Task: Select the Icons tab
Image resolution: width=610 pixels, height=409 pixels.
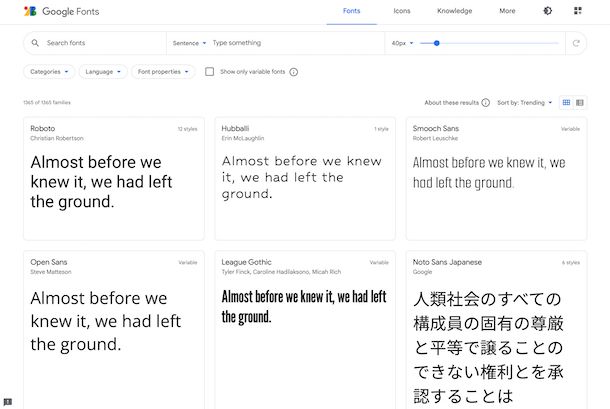Action: pos(402,11)
